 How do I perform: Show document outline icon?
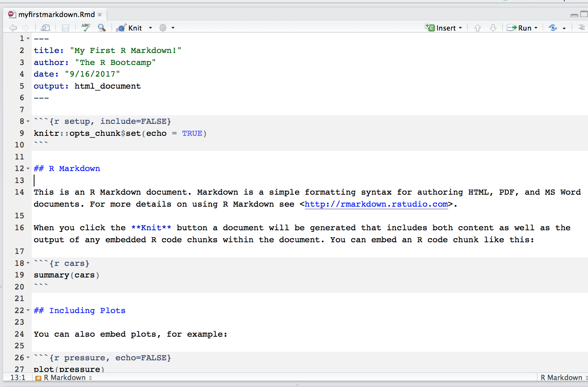[581, 27]
